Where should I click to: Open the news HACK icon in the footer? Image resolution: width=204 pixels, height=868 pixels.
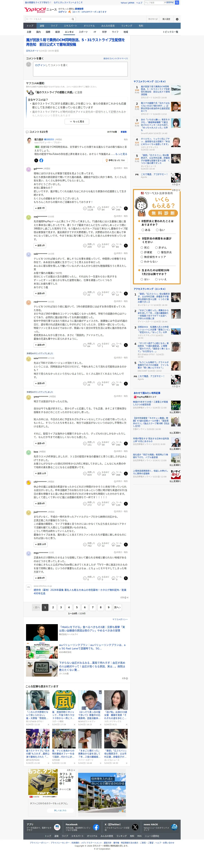[x=174, y=827]
